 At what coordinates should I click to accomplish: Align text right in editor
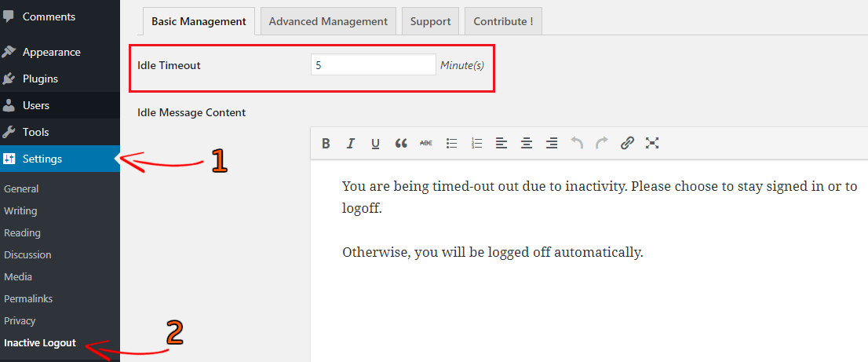(x=552, y=143)
